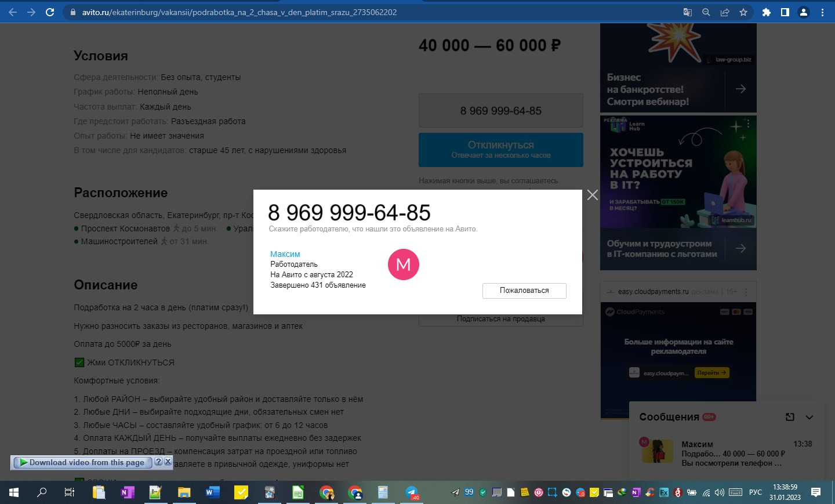835x504 pixels.
Task: Collapse the Сообщения panel chevron
Action: 809,417
